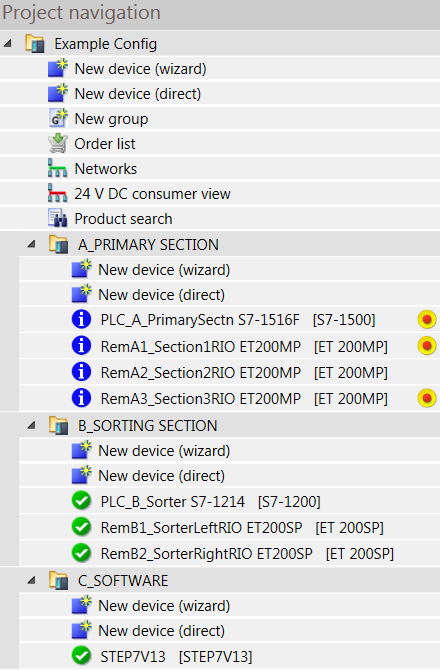Select the C_SOFTWARE label
Image resolution: width=440 pixels, height=670 pixels.
(x=123, y=581)
